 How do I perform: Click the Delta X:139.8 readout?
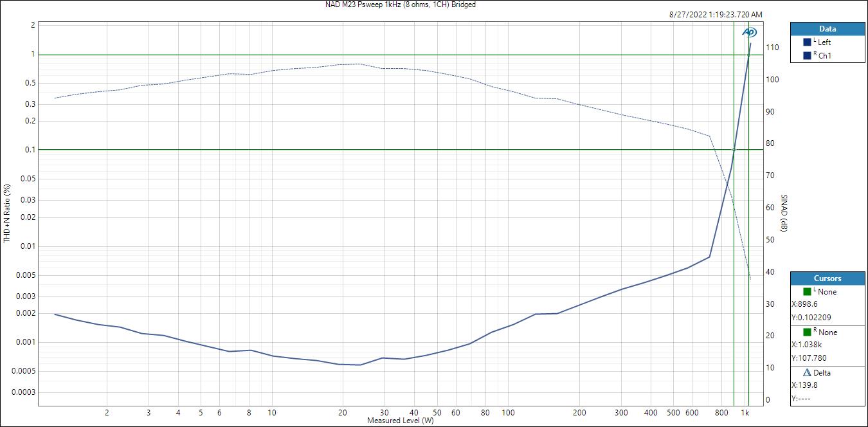pyautogui.click(x=804, y=385)
